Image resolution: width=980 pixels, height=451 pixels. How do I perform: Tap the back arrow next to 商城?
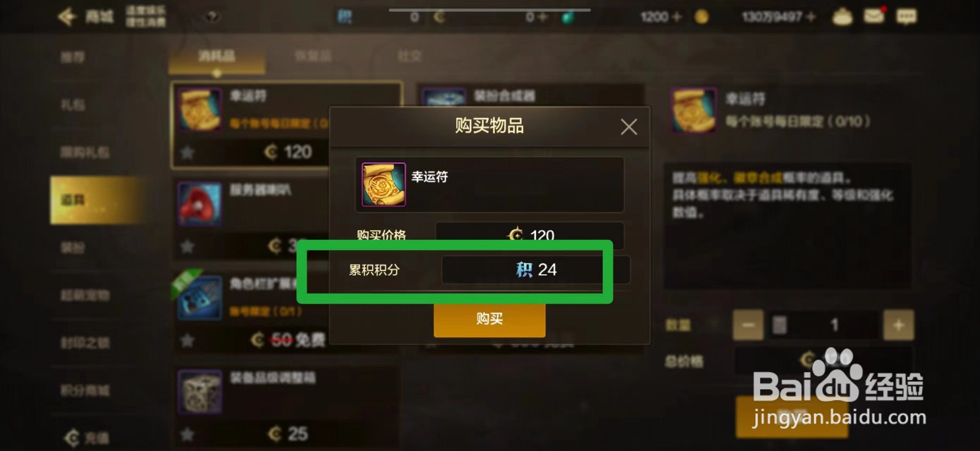(x=66, y=17)
